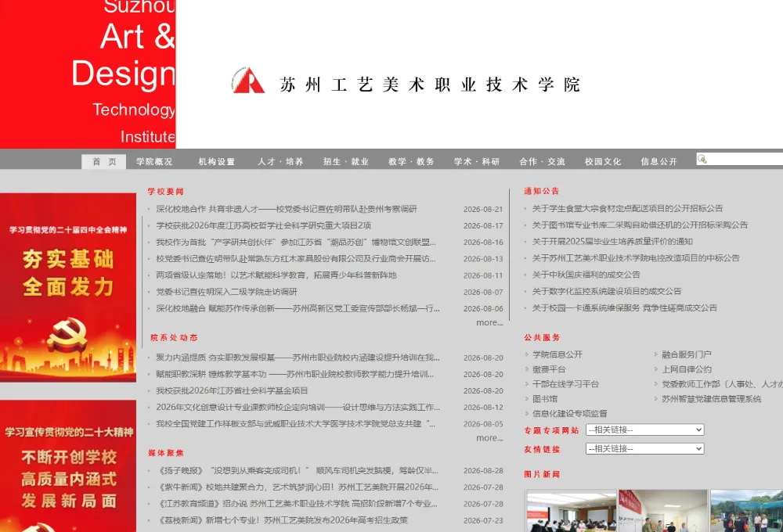Viewport: 783px width, 532px height.
Task: Open article 我校获批2026年江苏省社会科学基金项目
Action: coord(232,390)
